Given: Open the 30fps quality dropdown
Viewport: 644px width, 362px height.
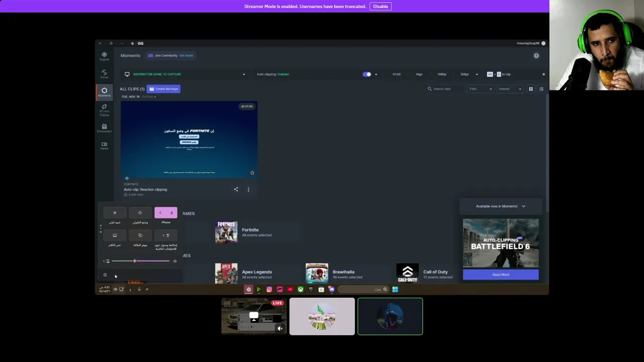Looking at the screenshot, I should [477, 74].
